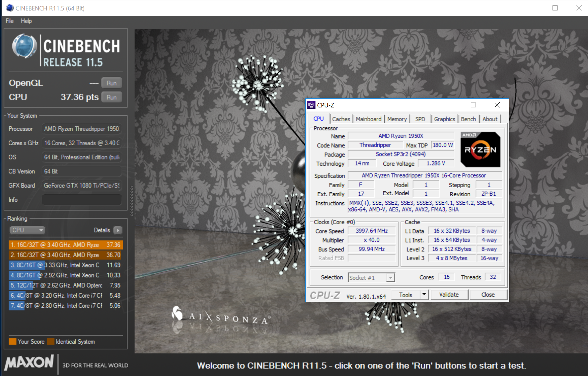Image resolution: width=588 pixels, height=376 pixels.
Task: Run the OpenGL benchmark test
Action: 112,83
